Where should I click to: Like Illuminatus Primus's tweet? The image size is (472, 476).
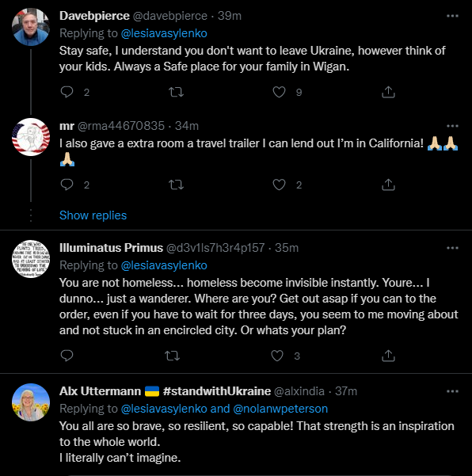pyautogui.click(x=277, y=356)
